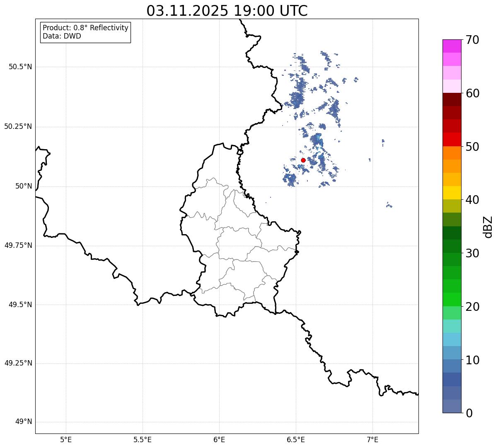Click the colorbar tick label 40
This screenshot has height=448, width=498.
(x=472, y=200)
